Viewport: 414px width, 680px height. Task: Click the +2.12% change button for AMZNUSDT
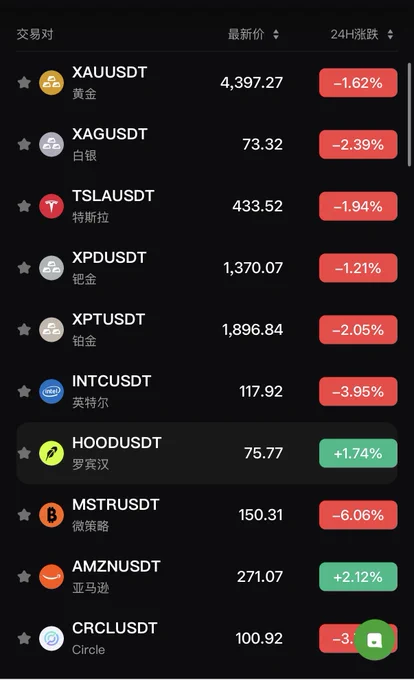(358, 577)
